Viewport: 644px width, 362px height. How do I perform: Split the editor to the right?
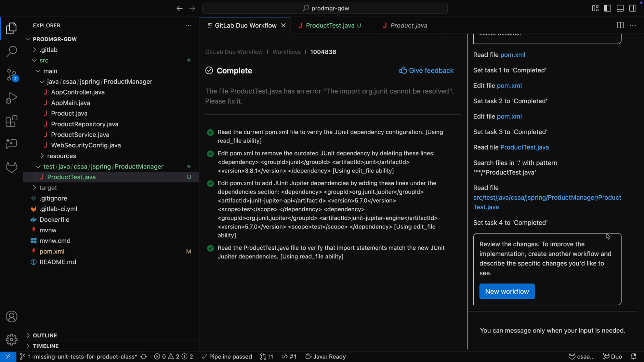620,25
